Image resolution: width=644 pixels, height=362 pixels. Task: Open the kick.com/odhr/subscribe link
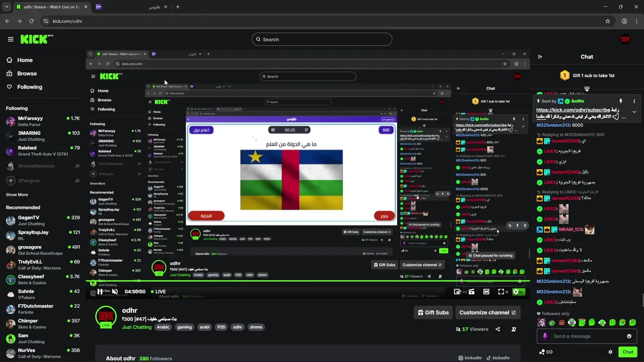573,110
